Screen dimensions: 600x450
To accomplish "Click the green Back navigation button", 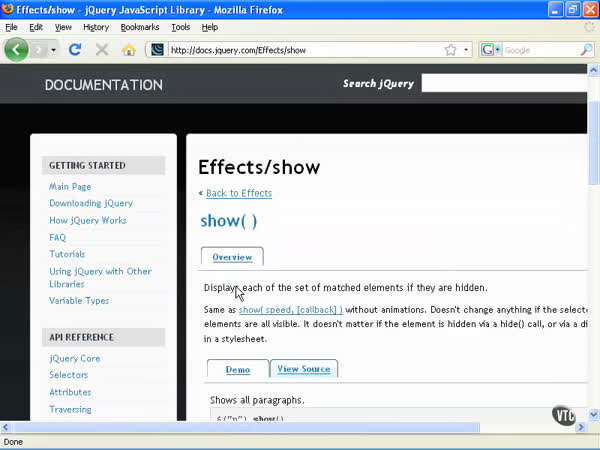I will click(16, 49).
